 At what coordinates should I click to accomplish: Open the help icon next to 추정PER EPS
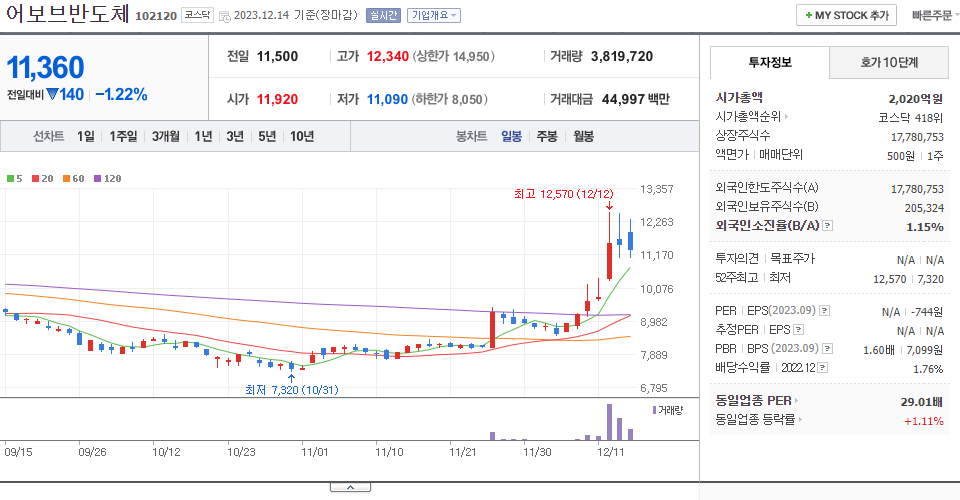pyautogui.click(x=798, y=330)
